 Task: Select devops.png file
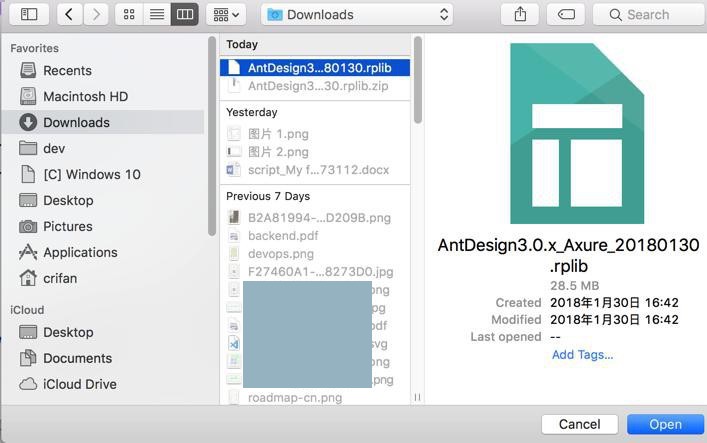[x=315, y=254]
